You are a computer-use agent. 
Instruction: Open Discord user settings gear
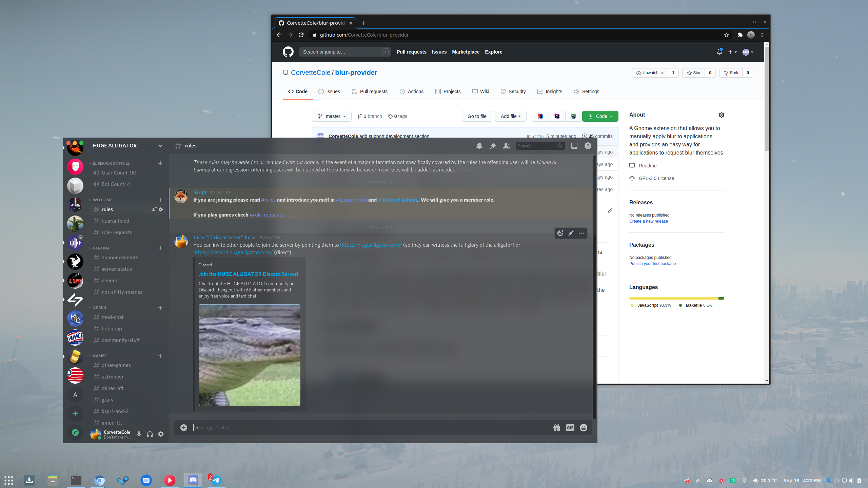[161, 434]
